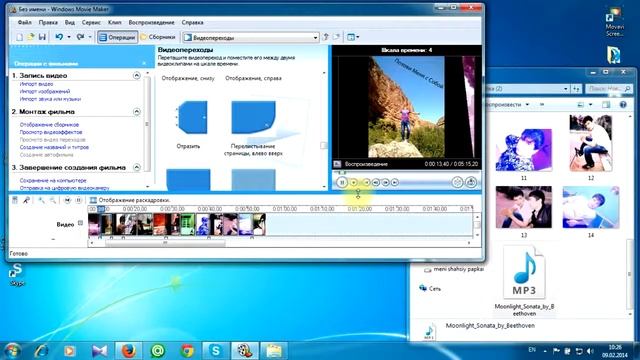Create a new project via toolbar icon
The height and width of the screenshot is (360, 640).
pyautogui.click(x=19, y=37)
